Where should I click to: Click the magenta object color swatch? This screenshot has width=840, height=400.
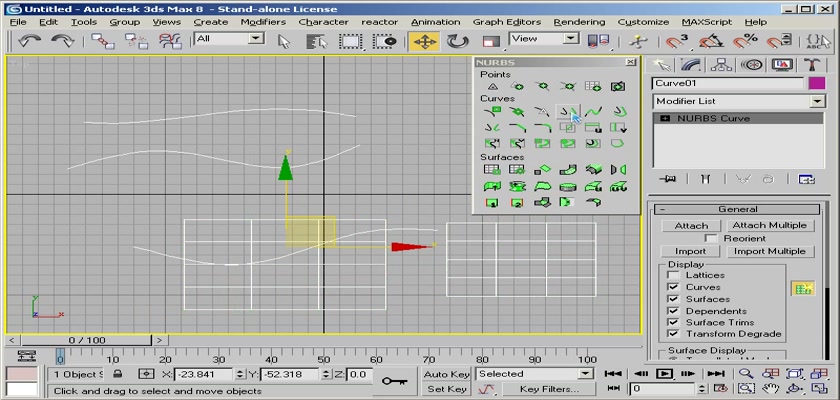(817, 84)
